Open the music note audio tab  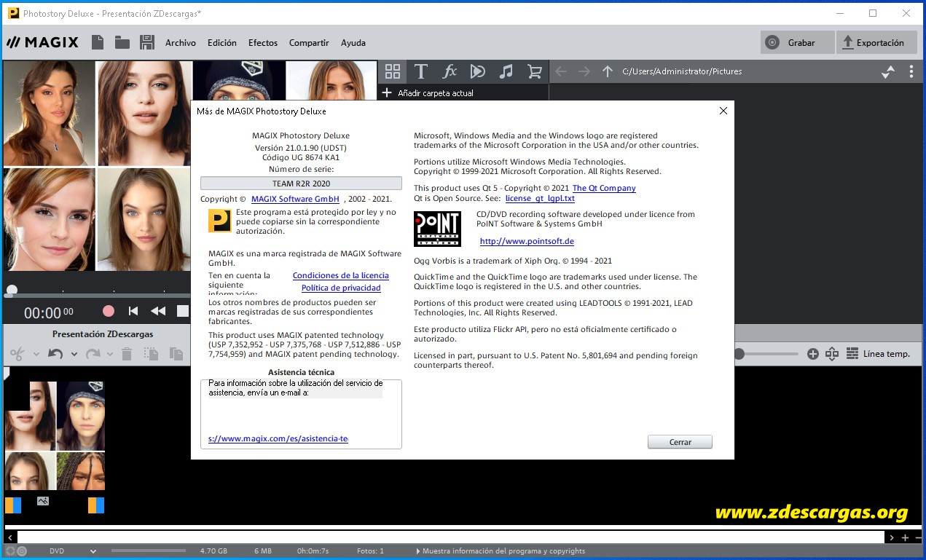point(506,71)
